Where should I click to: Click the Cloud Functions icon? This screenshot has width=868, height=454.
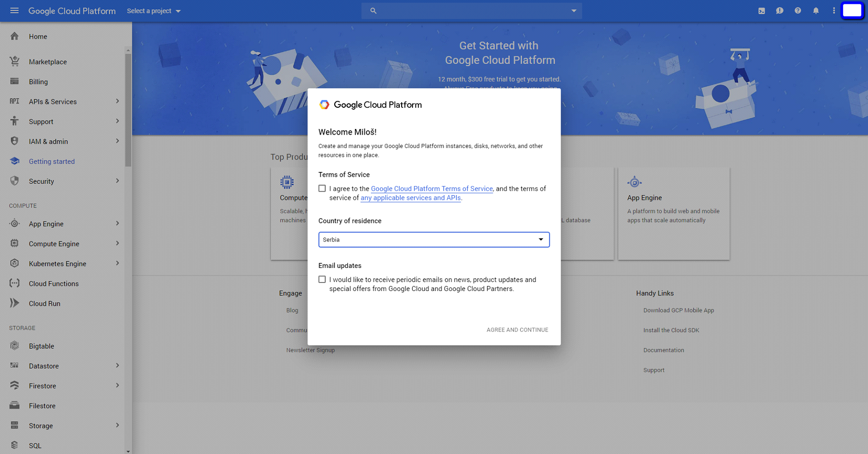[x=15, y=283]
